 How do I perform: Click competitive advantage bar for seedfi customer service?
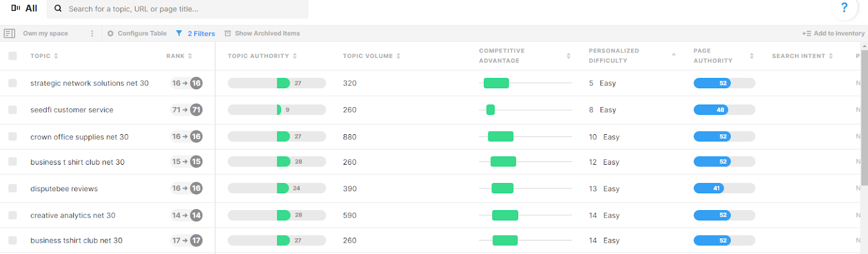coord(490,110)
